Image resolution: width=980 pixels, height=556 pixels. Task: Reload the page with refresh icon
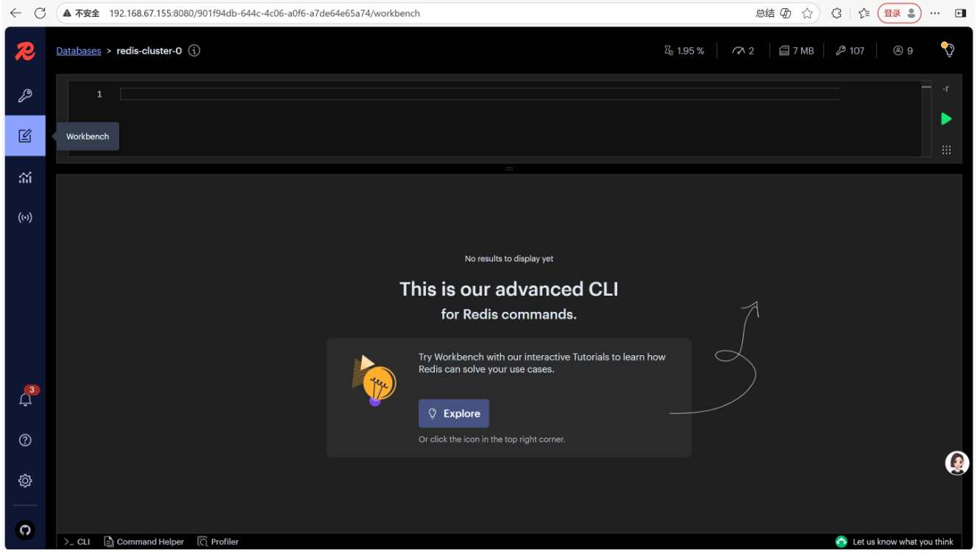pos(40,13)
